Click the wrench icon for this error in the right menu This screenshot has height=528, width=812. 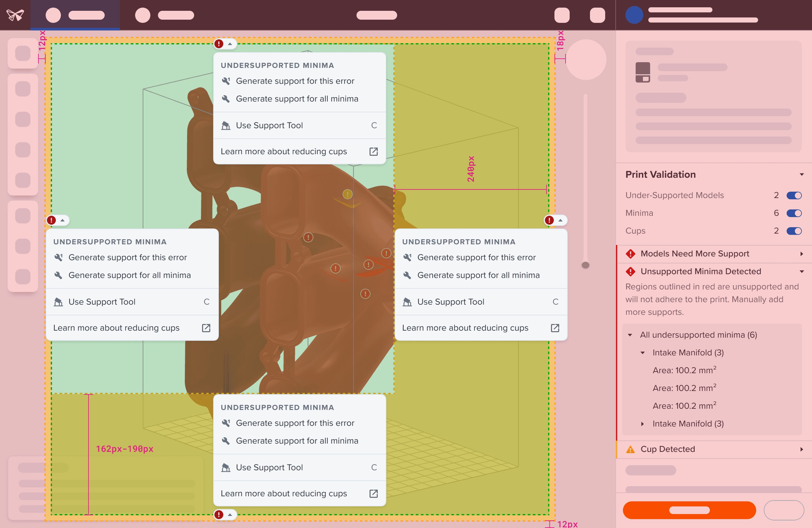[407, 257]
